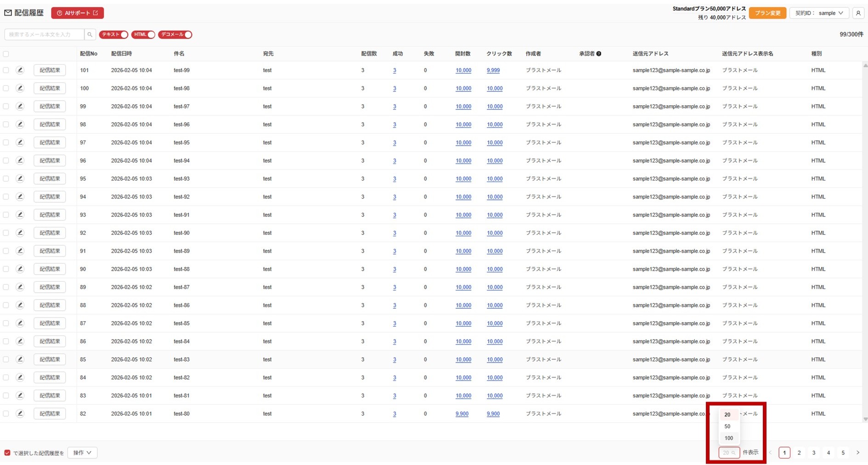The width and height of the screenshot is (868, 465).
Task: Go to page 3 in pagination
Action: pos(814,453)
